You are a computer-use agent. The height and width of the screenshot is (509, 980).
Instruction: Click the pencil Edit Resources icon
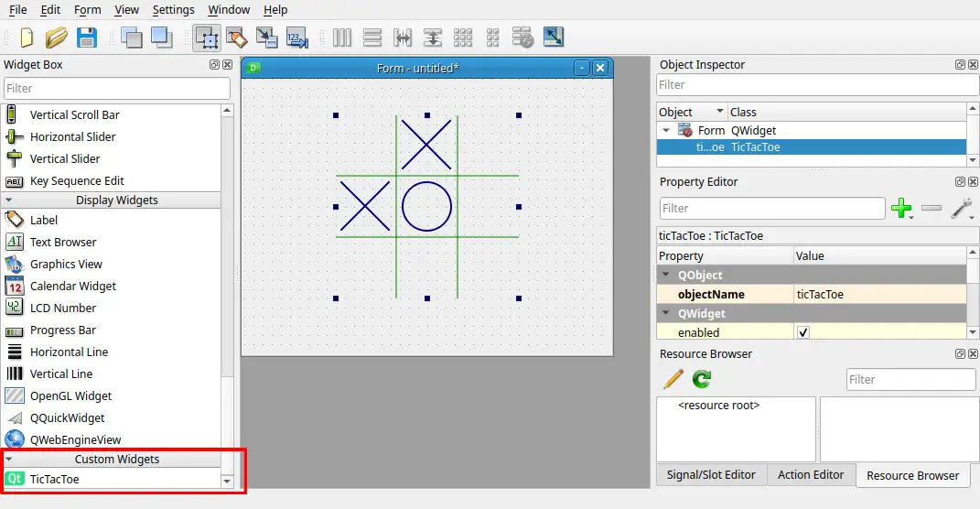(x=673, y=379)
